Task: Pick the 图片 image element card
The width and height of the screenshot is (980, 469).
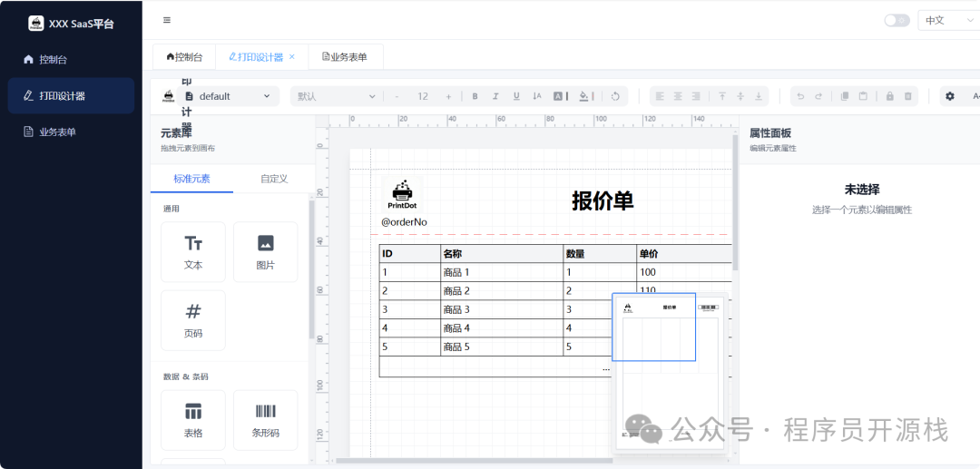Action: (x=266, y=251)
